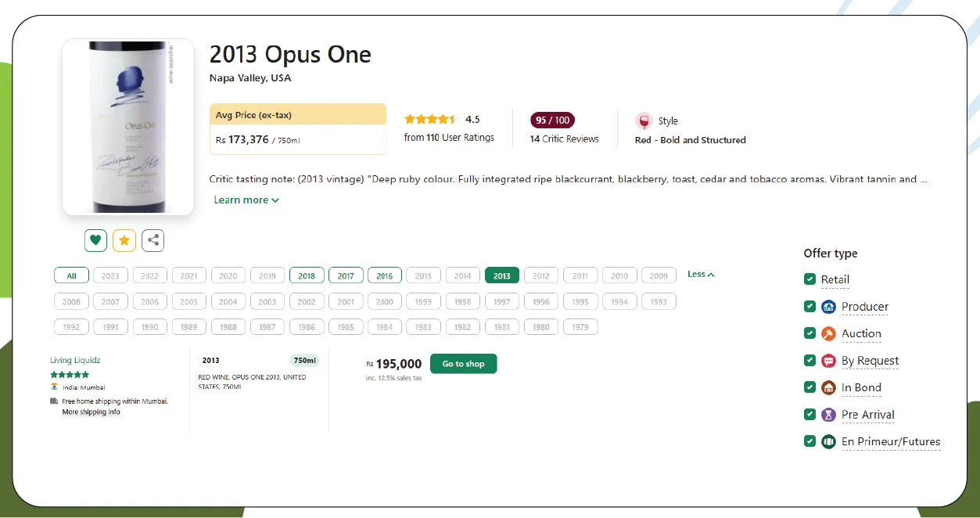Click the delivery truck shipping icon
This screenshot has width=980, height=518.
click(54, 401)
